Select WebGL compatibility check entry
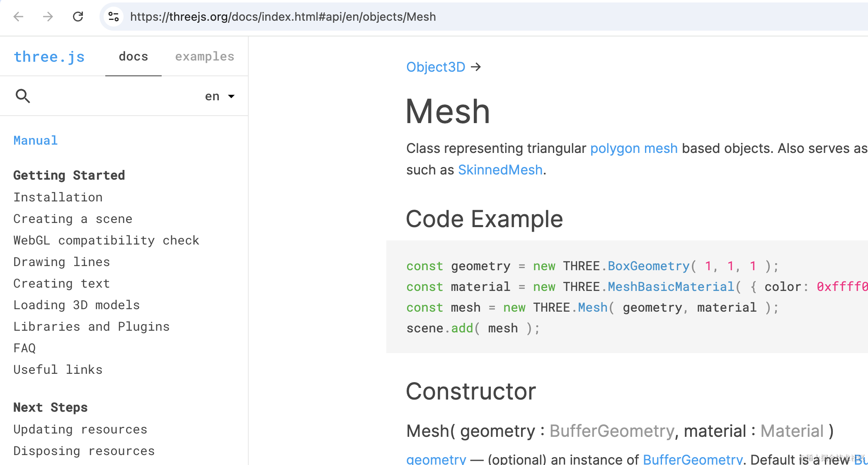Screen dimensions: 868x465 [x=107, y=240]
